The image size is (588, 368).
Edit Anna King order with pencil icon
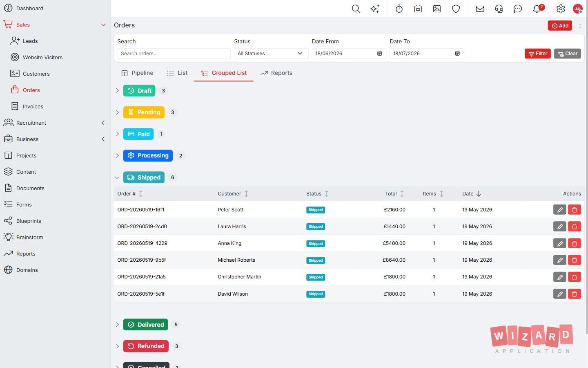click(560, 244)
